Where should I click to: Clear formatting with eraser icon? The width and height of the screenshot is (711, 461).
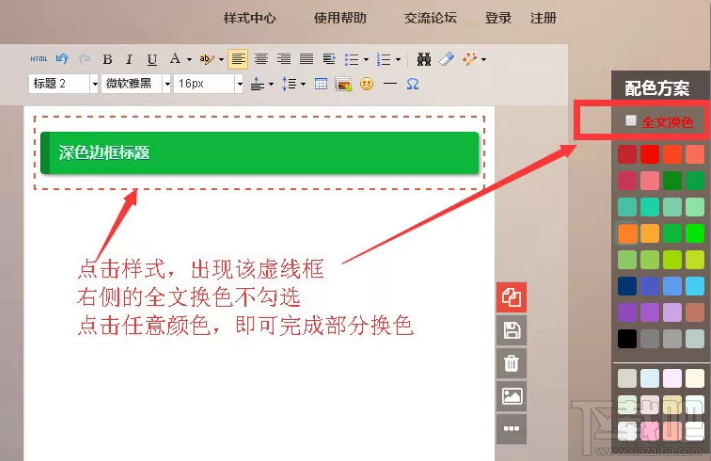[447, 59]
